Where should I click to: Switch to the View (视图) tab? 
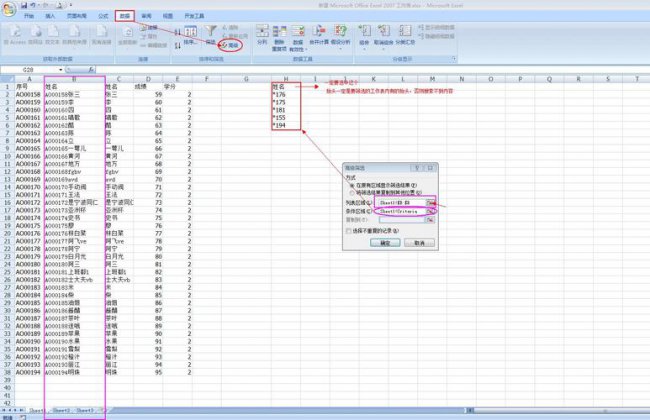167,16
